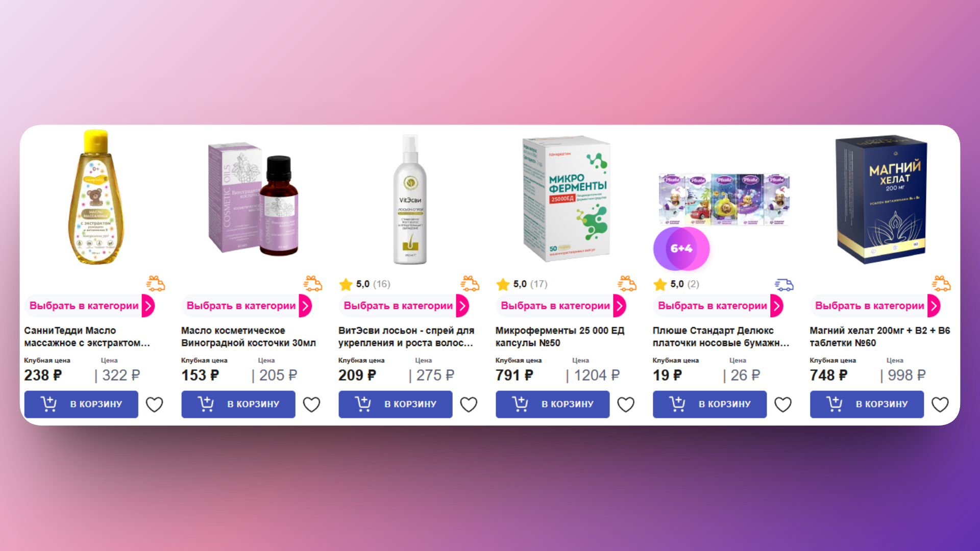This screenshot has width=980, height=551.
Task: Toggle heart favorite for Магний хелат product
Action: [940, 405]
